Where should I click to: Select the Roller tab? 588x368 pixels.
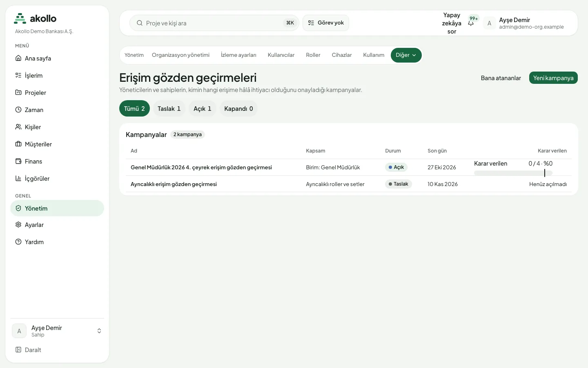[x=313, y=55]
